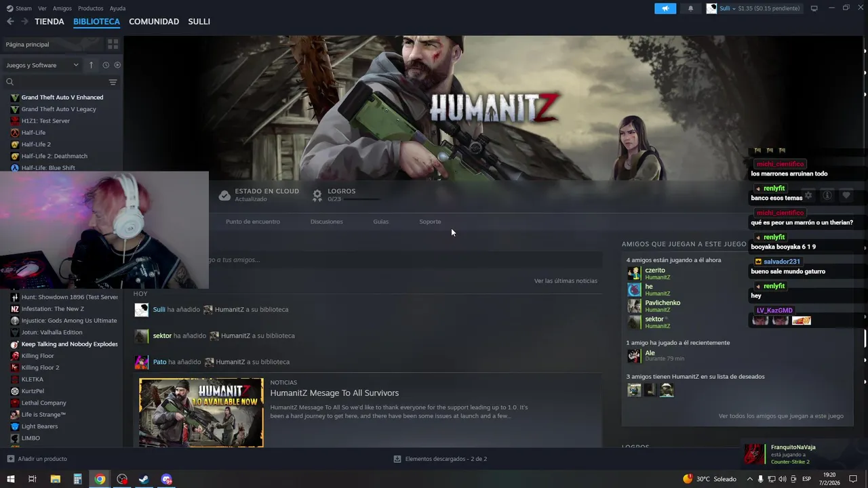
Task: Expand the Juegos y Software dropdown
Action: coord(42,65)
